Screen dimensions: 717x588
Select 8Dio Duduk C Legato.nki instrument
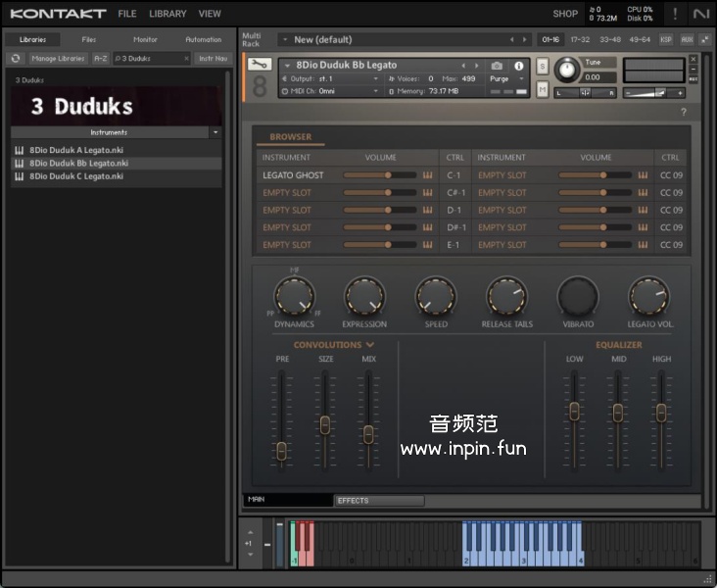point(76,176)
